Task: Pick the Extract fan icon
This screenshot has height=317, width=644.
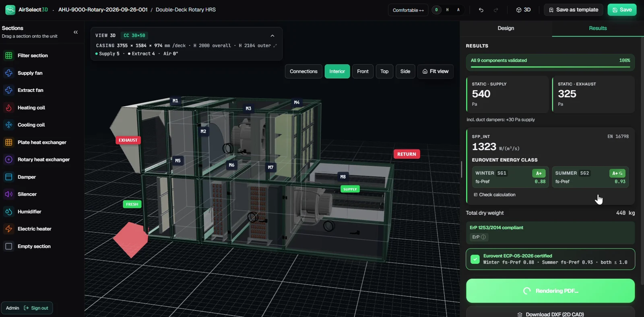Action: [8, 90]
